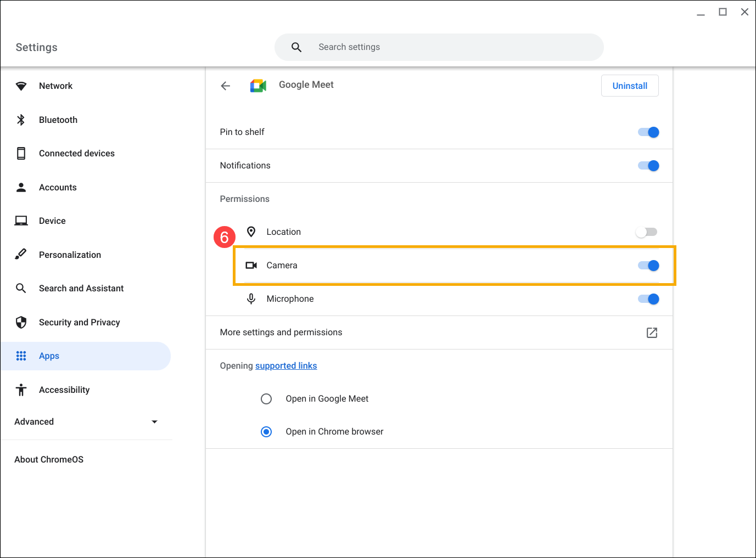Turn off the Camera permission toggle
756x558 pixels.
coord(648,266)
